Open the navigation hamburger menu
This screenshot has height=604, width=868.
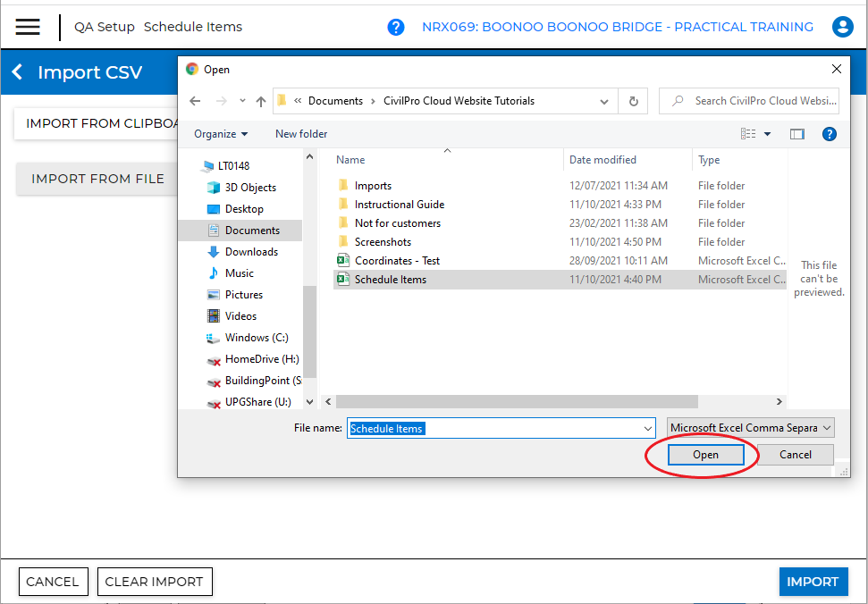(29, 26)
